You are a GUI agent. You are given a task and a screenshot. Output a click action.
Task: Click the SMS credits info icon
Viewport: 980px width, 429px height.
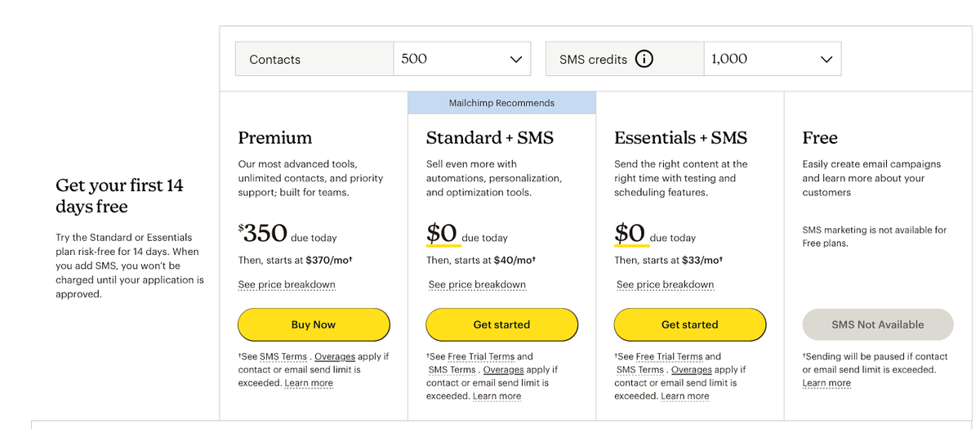coord(644,59)
